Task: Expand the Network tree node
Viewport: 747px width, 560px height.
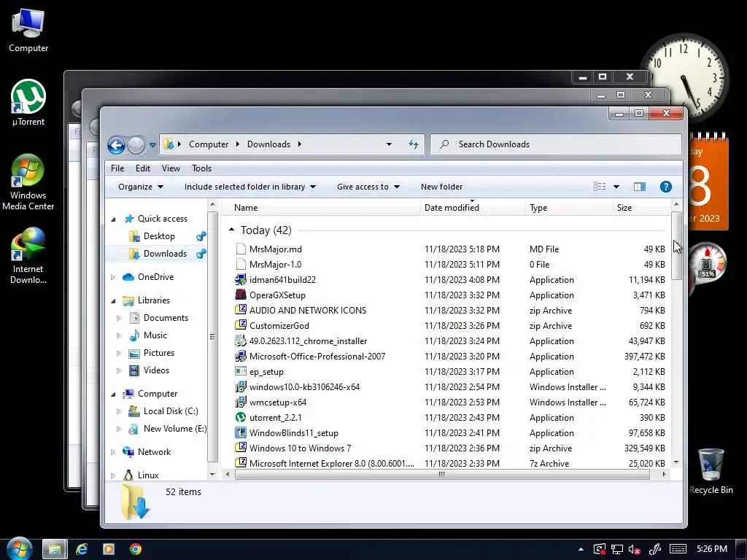Action: coord(113,452)
